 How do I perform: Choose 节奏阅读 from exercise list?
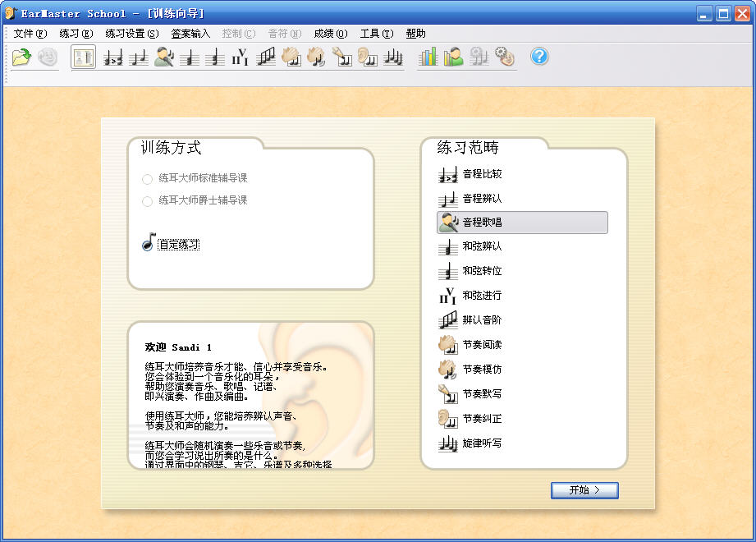[x=482, y=345]
